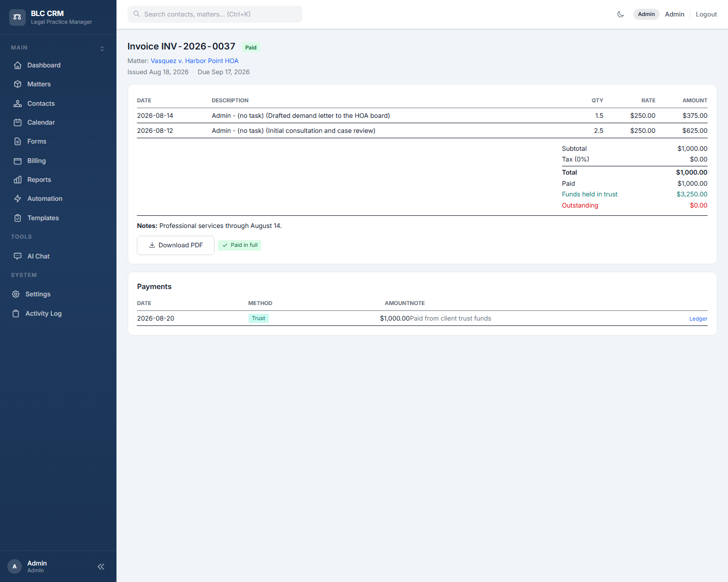Click the Admin role badge in header

(646, 14)
